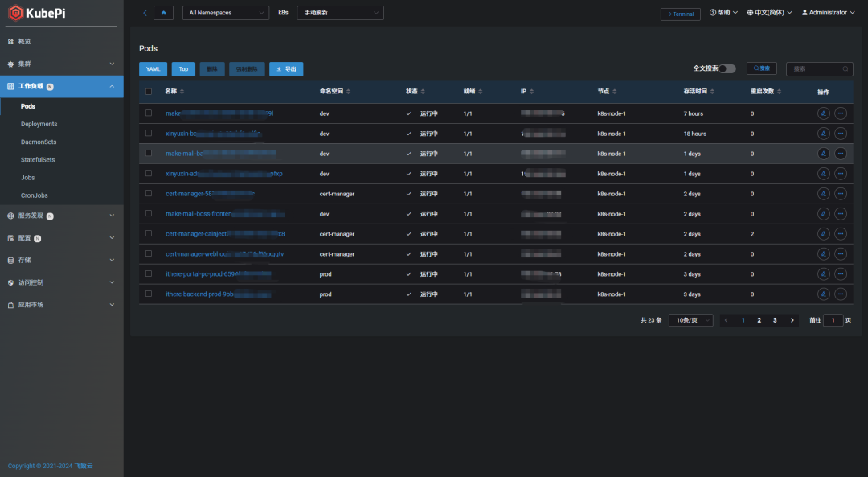Click edit icon on cert-manager-webhook row
The image size is (868, 477).
[824, 253]
